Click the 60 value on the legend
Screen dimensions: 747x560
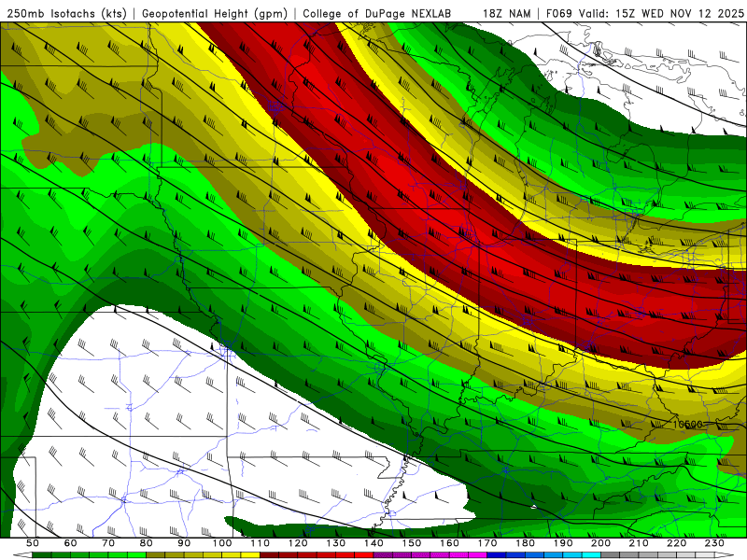[71, 543]
